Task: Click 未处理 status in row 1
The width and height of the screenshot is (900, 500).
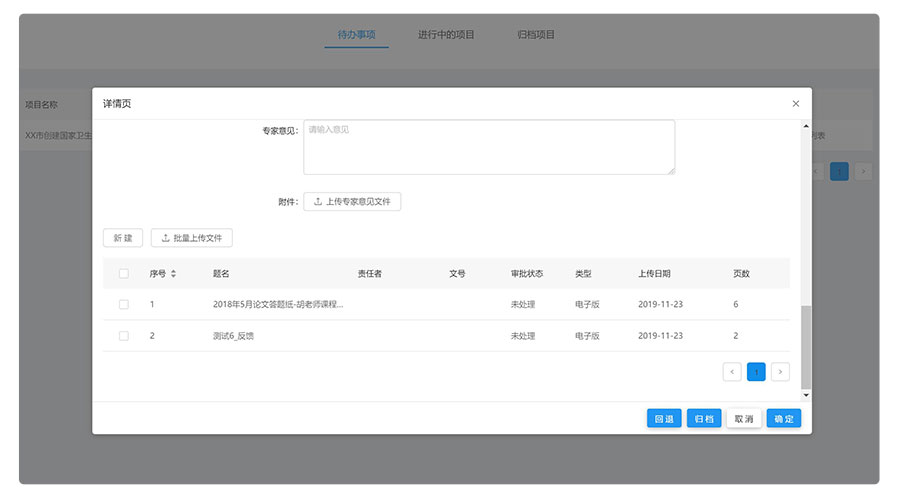Action: pos(523,304)
